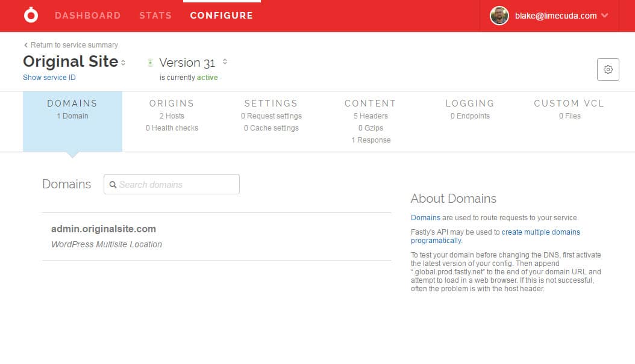Click the active status text

(x=207, y=77)
